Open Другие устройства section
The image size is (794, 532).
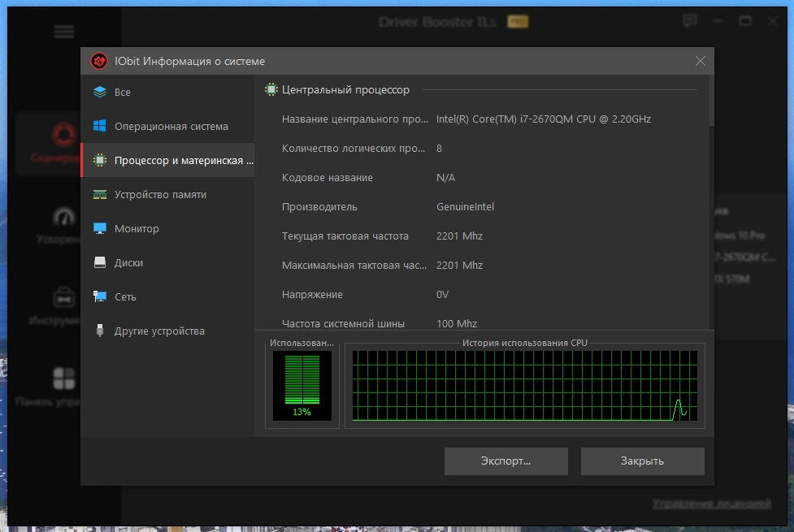point(167,331)
